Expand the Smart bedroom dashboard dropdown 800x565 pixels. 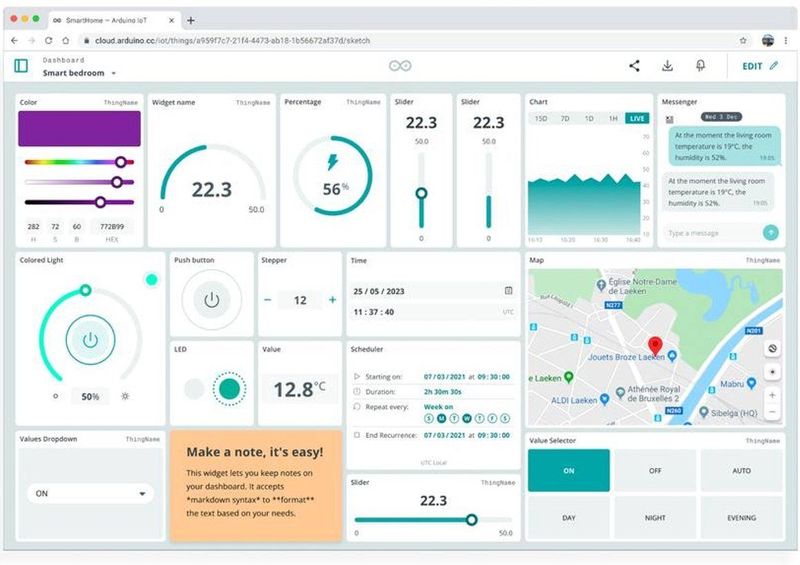click(x=113, y=74)
